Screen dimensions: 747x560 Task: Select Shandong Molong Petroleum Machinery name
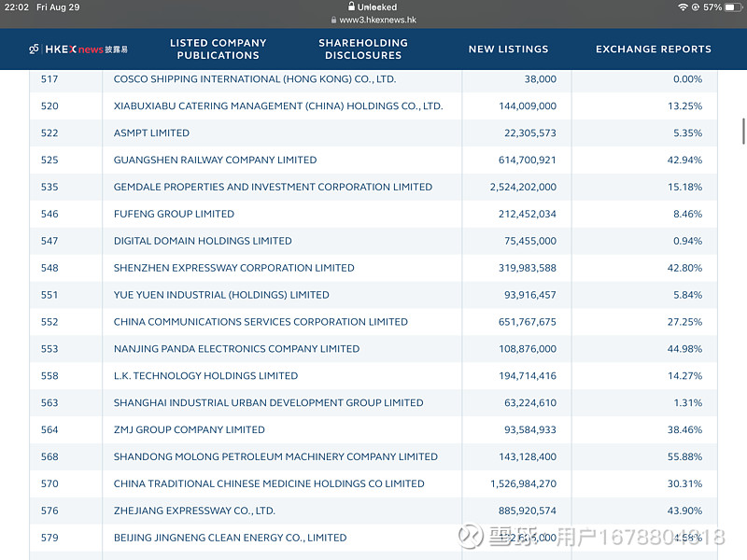click(275, 456)
